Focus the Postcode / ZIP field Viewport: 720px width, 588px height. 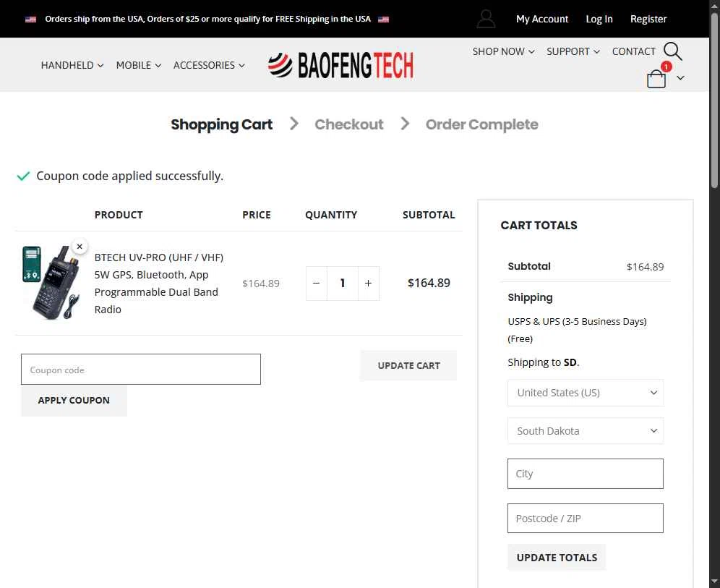(586, 518)
